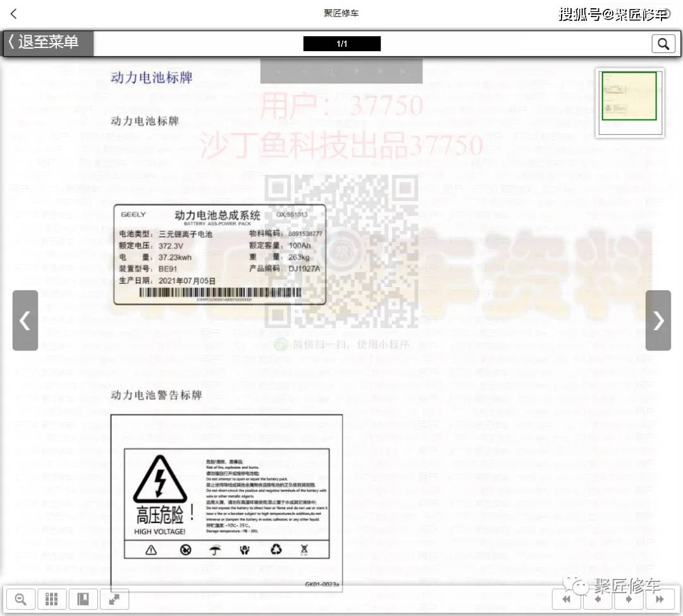This screenshot has width=683, height=616.
Task: Click the 退至菜单 button
Action: pos(48,43)
